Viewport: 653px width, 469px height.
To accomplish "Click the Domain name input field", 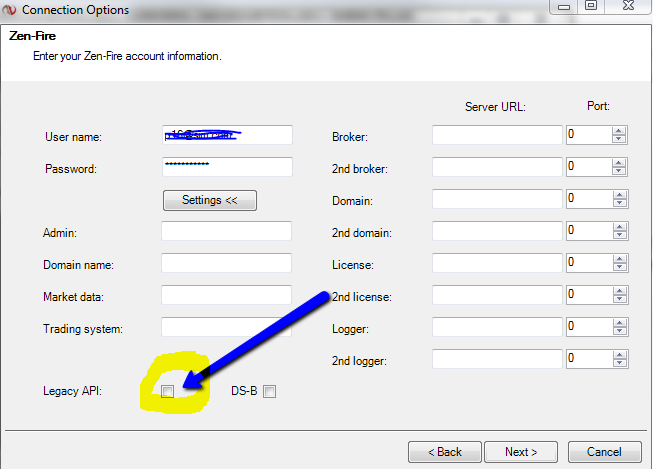I will 227,263.
